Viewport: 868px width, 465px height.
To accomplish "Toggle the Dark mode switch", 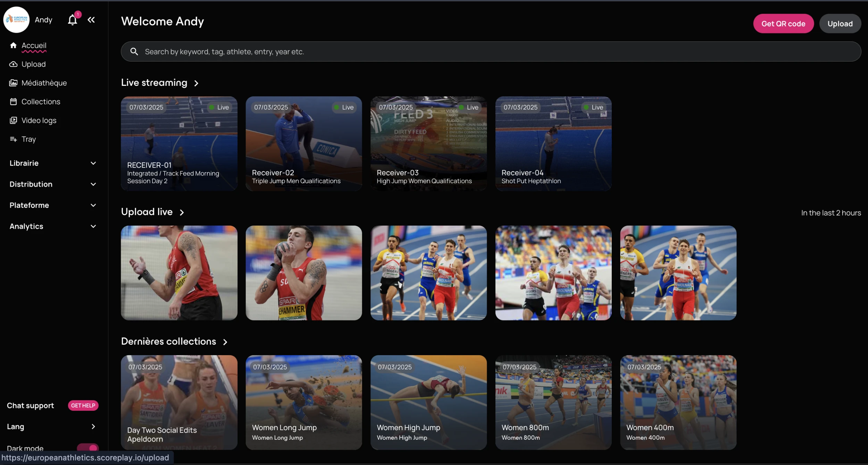I will click(88, 448).
